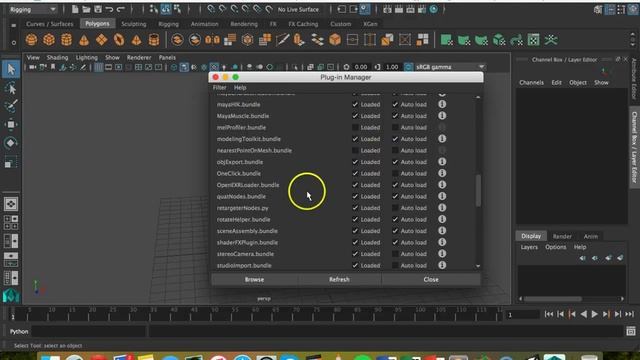Screen dimensions: 640x360
Task: Uncheck Auto load for modelingToolkit.bundle
Action: tap(395, 139)
